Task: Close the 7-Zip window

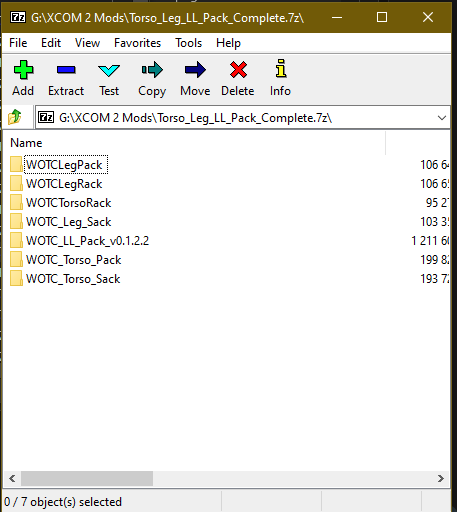Action: click(x=428, y=17)
